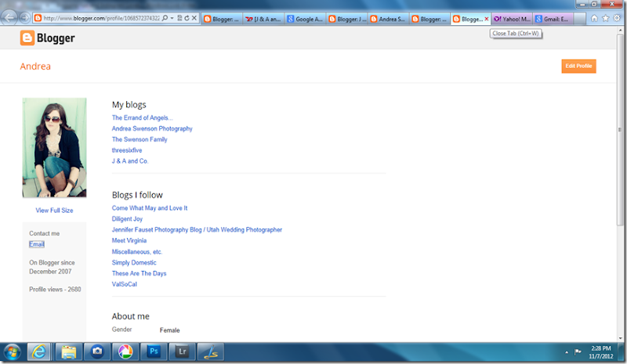Open Jennifer Fauset Photography Blog link
Image resolution: width=627 pixels, height=364 pixels.
coord(197,229)
